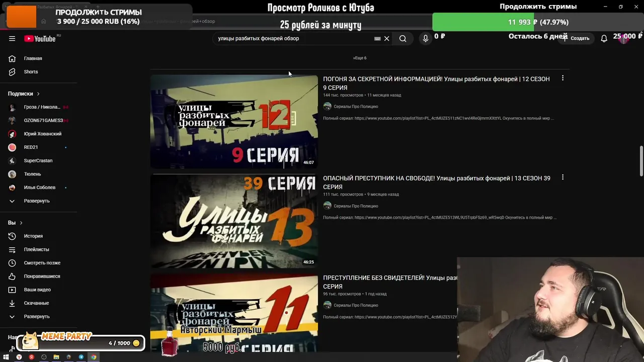This screenshot has height=362, width=644.
Task: Open thumbnail of 12 сезон 9 серия video
Action: (234, 121)
